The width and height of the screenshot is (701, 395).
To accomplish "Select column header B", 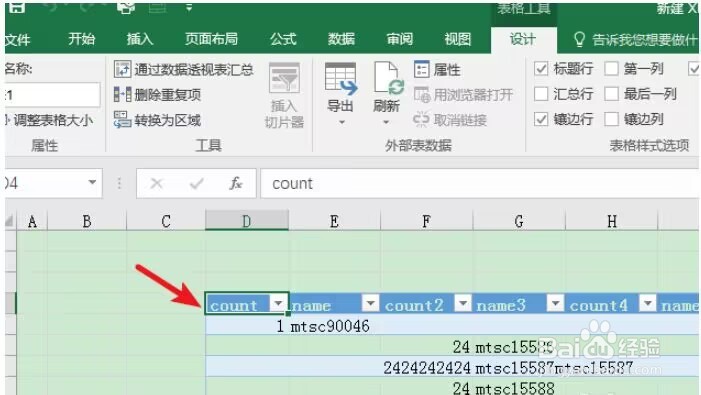I will pos(87,221).
